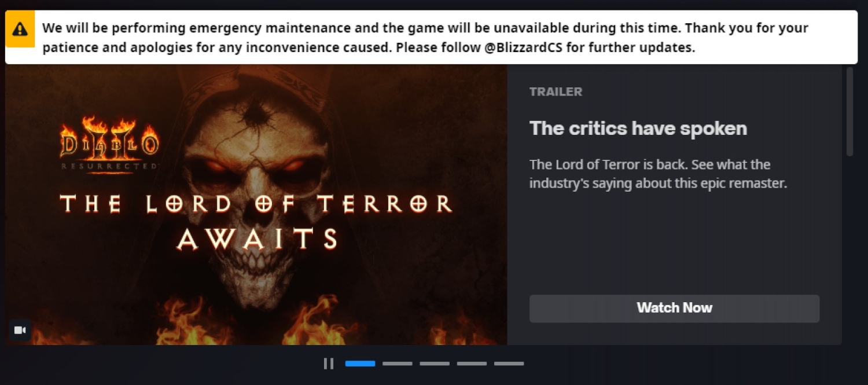The width and height of the screenshot is (868, 385).
Task: Pause the carousel slideshow
Action: (x=329, y=364)
